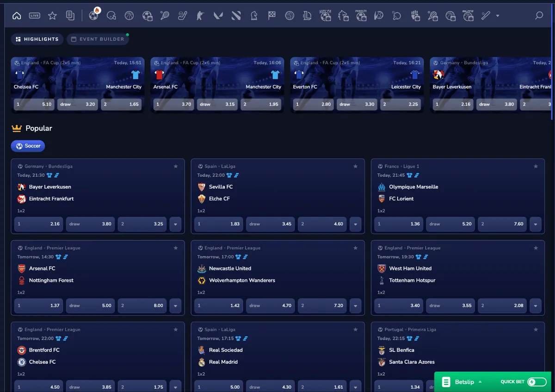
Task: Expand more markets for Newcastle United card
Action: (x=355, y=306)
